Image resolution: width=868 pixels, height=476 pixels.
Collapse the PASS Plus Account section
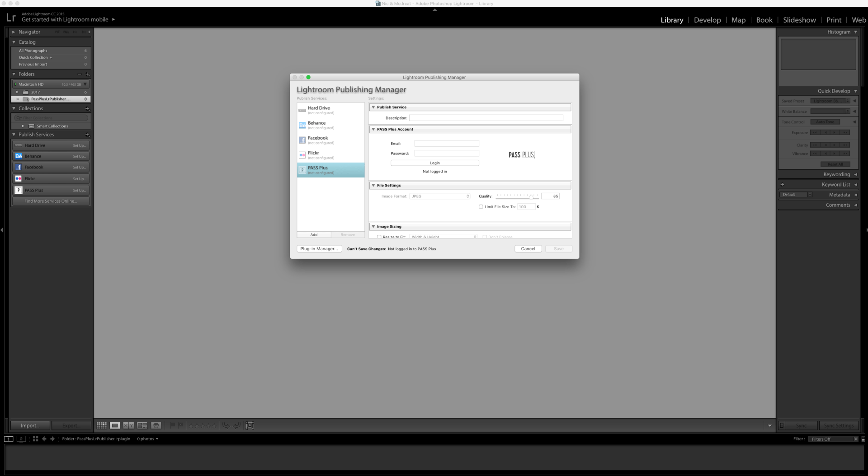[x=373, y=129]
